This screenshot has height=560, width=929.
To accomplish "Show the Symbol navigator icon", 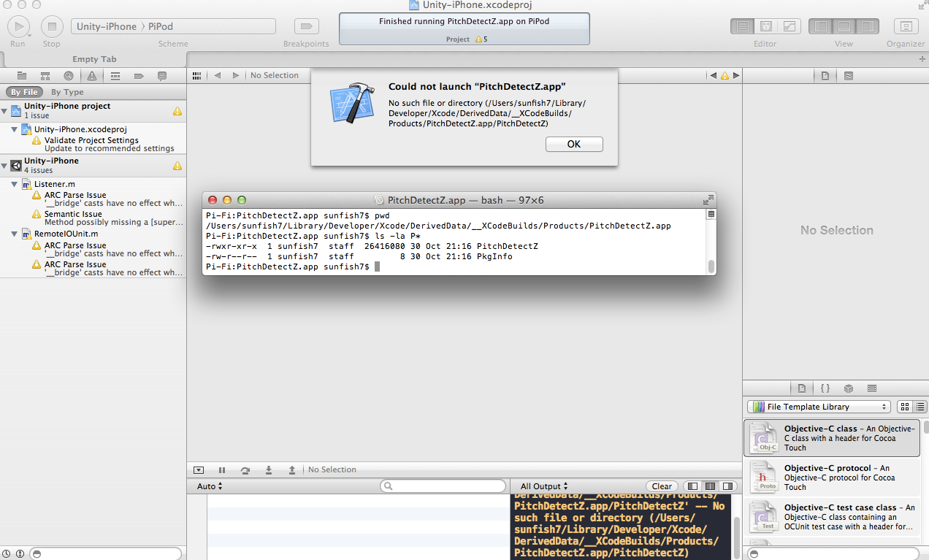I will (x=45, y=75).
